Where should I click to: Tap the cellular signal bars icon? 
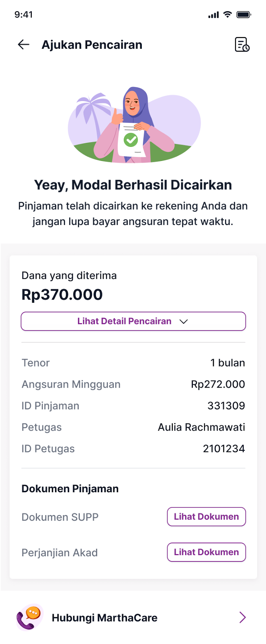coord(213,15)
